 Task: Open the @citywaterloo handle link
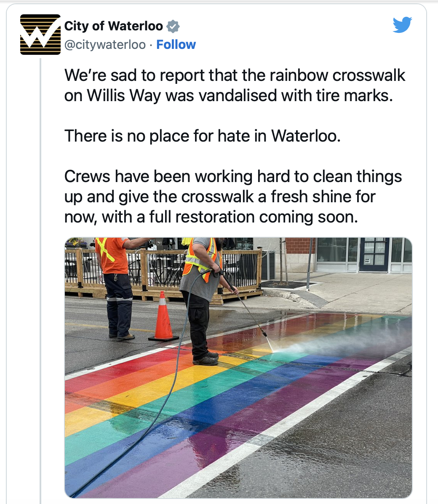coord(105,45)
